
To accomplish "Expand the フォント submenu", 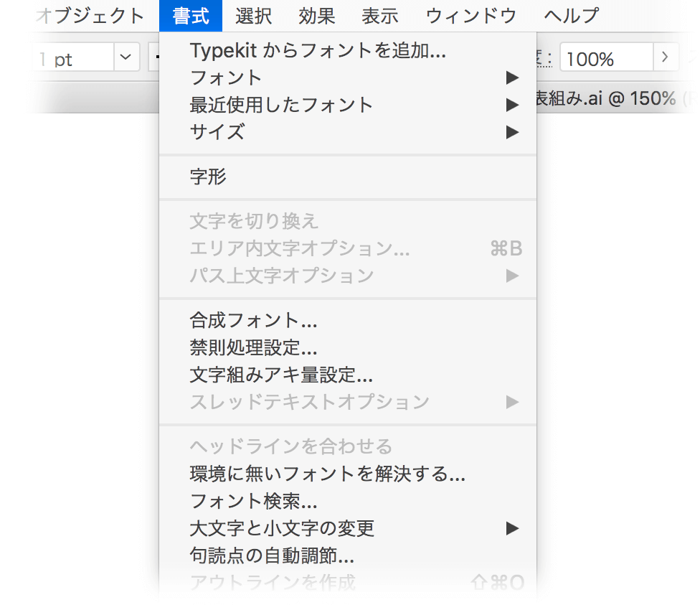I will [226, 78].
